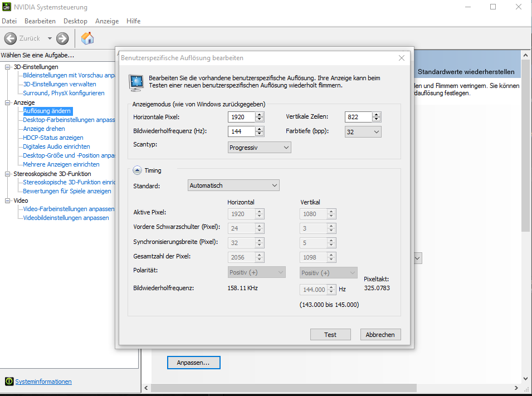
Task: Decrease Horizontale Pixel with down stepper
Action: point(260,119)
